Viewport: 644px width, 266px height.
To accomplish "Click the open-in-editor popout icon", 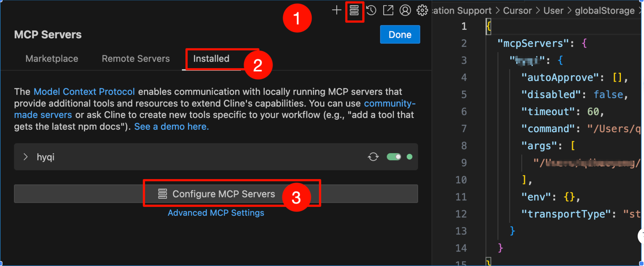I will (388, 10).
